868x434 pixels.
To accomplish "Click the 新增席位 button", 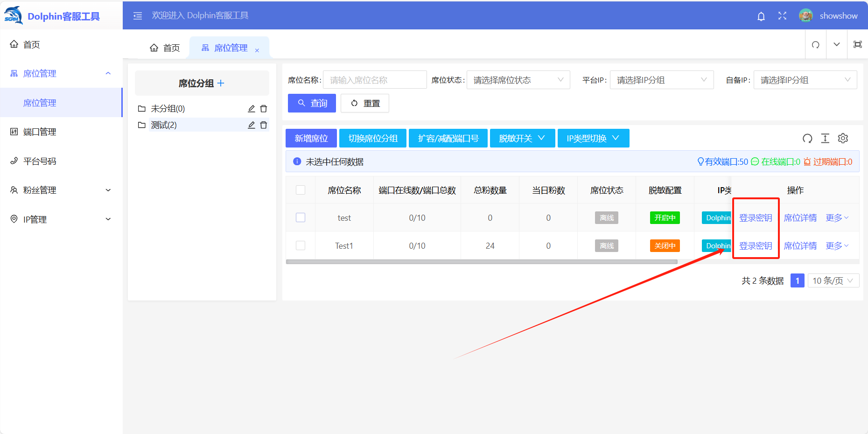I will (x=311, y=138).
